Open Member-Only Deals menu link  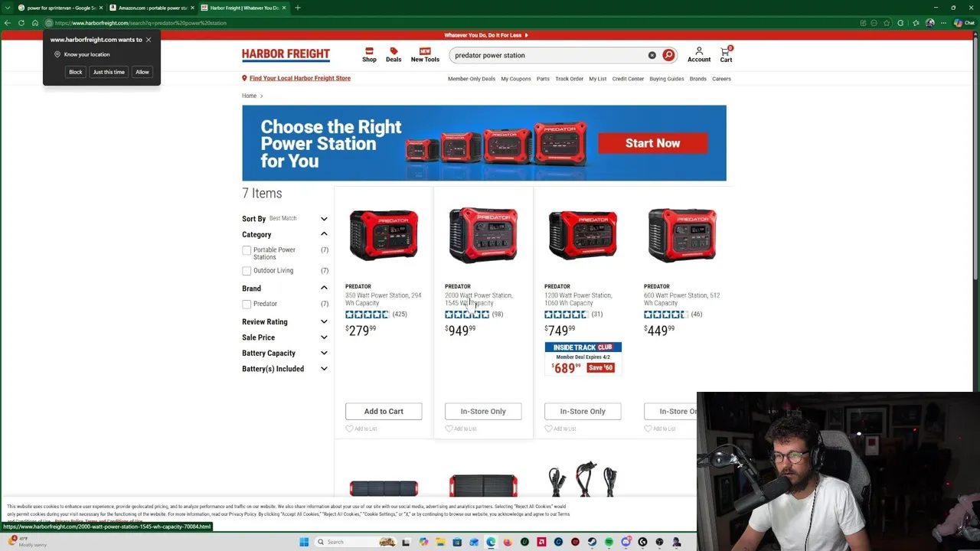click(x=472, y=79)
